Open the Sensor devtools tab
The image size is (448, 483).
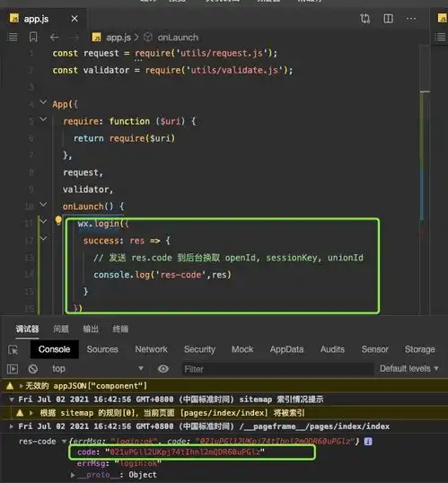(375, 349)
